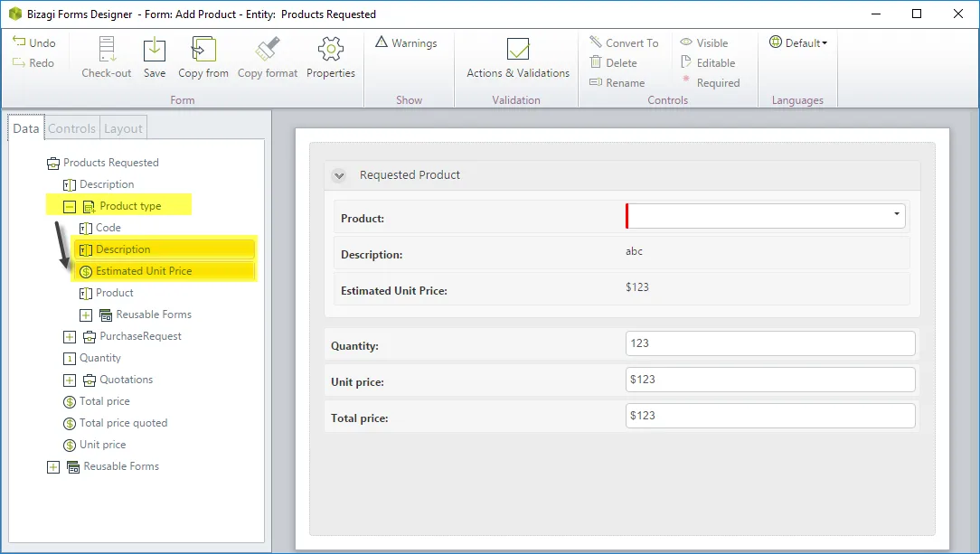This screenshot has height=554, width=980.
Task: Select Unit price attribute in tree
Action: (x=94, y=445)
